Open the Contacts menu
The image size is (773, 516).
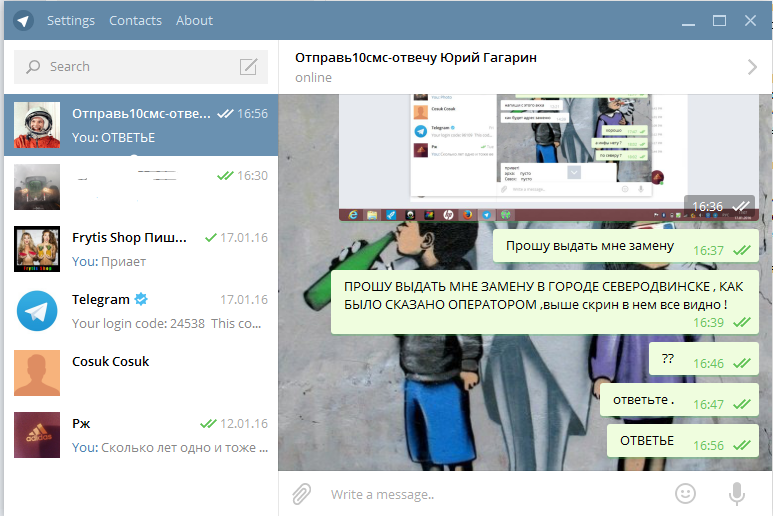(x=135, y=21)
